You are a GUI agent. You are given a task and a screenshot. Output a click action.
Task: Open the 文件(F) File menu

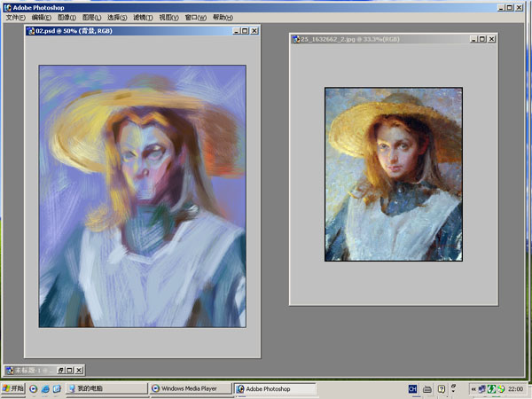point(15,18)
